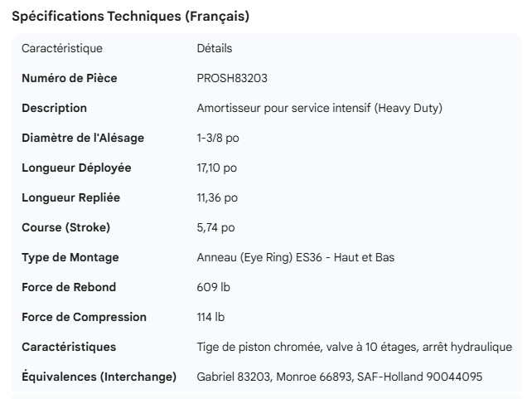Viewport: 532px width, 399px height.
Task: Click the collapsed length 11,36 po
Action: pyautogui.click(x=217, y=197)
